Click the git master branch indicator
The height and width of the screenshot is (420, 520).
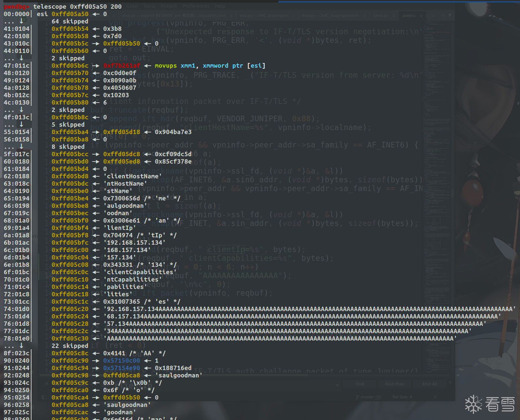pos(369,397)
